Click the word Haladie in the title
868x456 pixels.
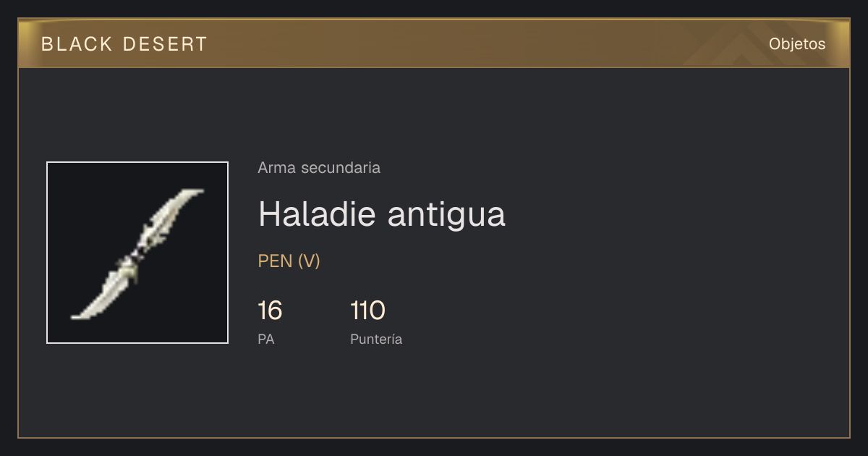[316, 214]
